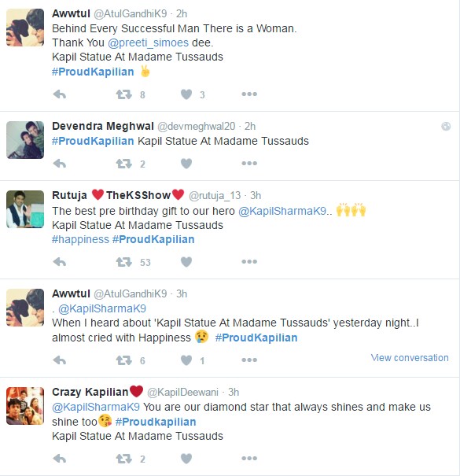
Task: Open more options on Devendra Meghwal's tweet
Action: (x=249, y=164)
